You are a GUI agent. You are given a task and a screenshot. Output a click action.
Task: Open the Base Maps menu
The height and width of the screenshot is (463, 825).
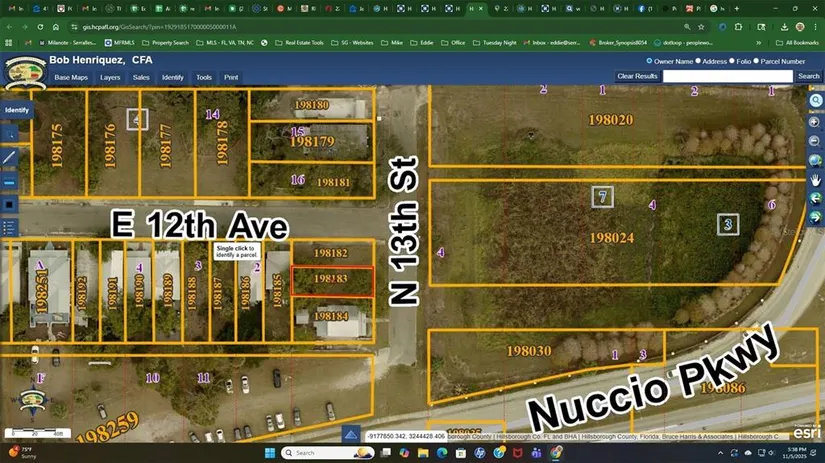71,77
